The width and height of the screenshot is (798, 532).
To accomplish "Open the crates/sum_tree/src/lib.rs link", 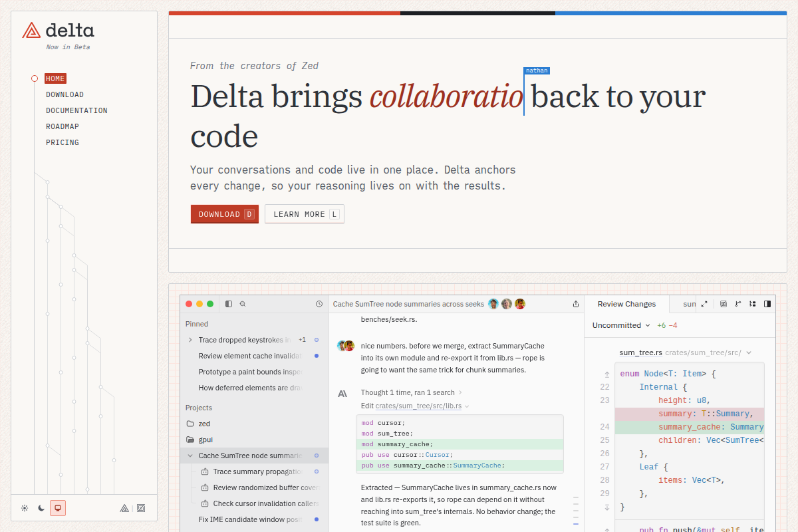I will (419, 406).
